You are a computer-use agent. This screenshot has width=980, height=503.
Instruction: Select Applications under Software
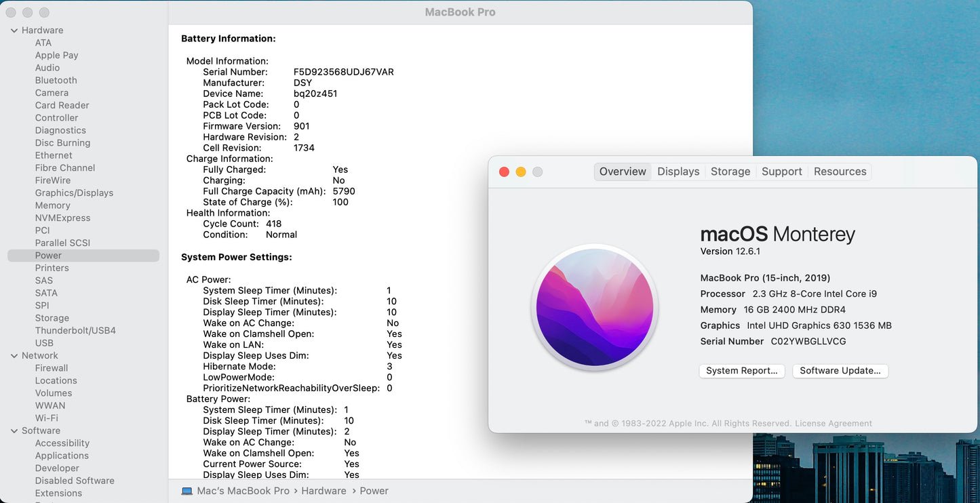(x=62, y=456)
